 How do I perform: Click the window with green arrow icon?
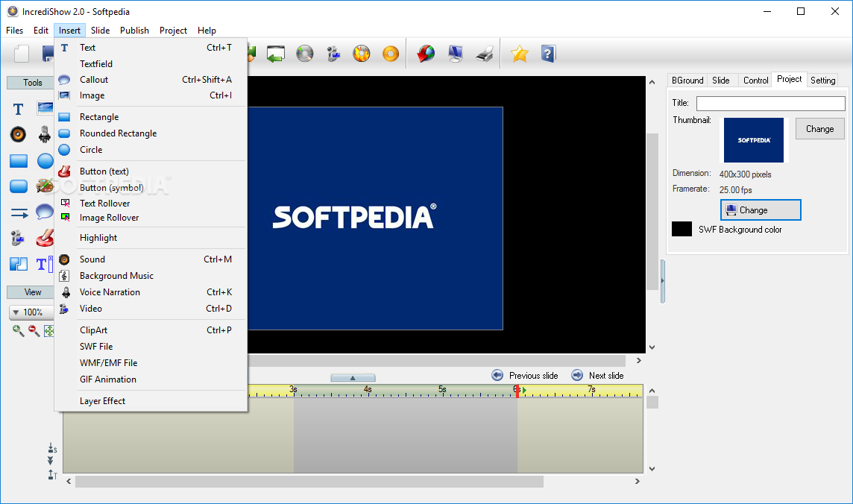(x=276, y=54)
